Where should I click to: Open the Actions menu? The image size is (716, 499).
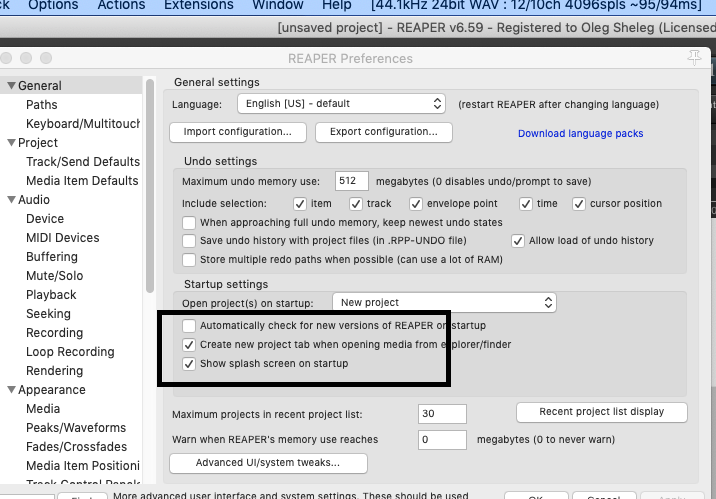click(121, 5)
